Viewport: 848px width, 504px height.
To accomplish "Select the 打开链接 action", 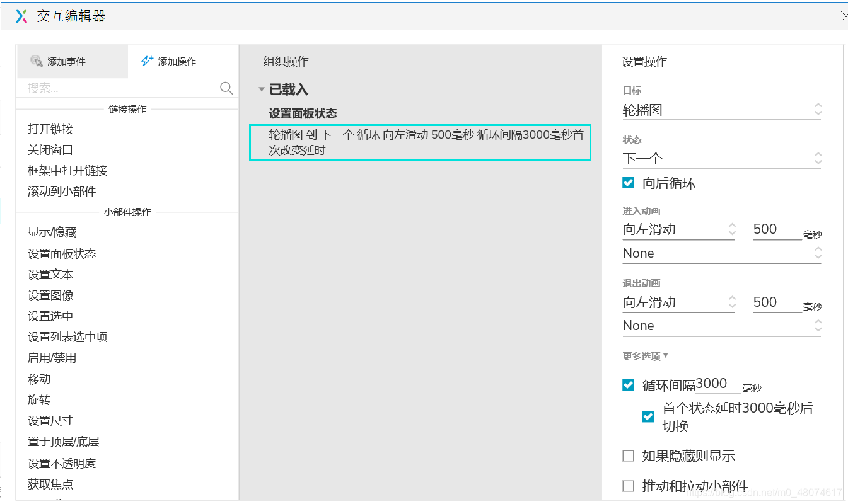I will click(x=50, y=129).
